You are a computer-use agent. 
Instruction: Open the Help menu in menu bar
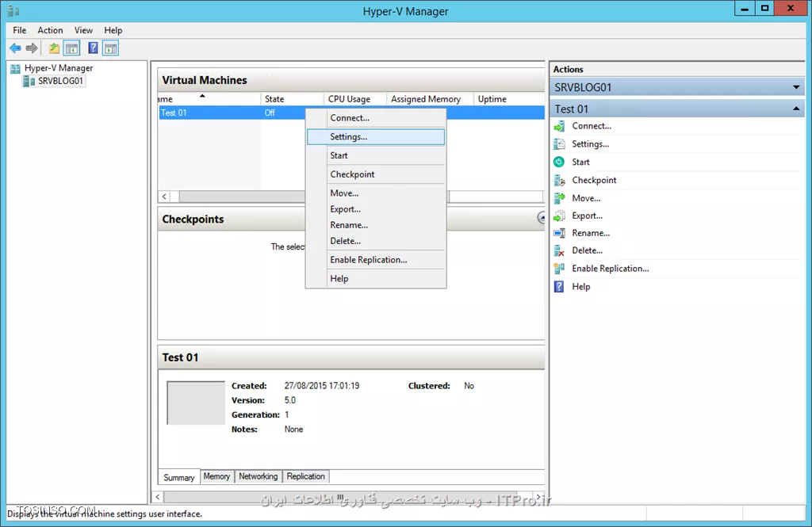tap(113, 31)
